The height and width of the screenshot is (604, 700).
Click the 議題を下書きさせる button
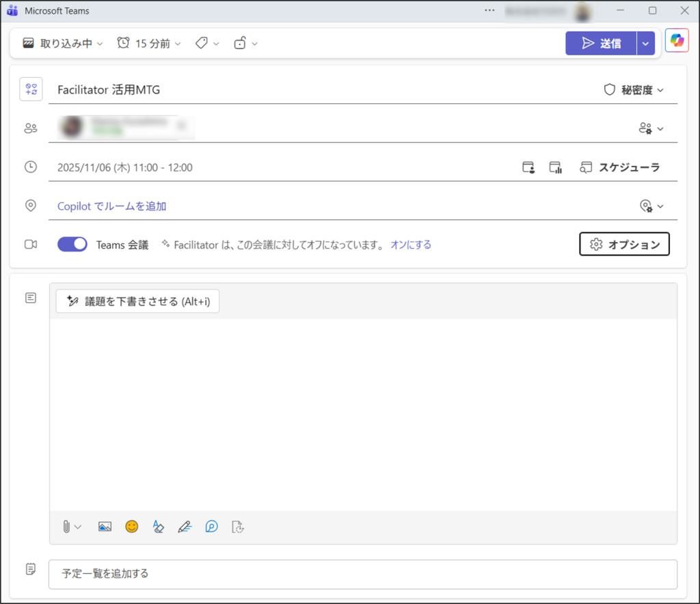click(137, 301)
